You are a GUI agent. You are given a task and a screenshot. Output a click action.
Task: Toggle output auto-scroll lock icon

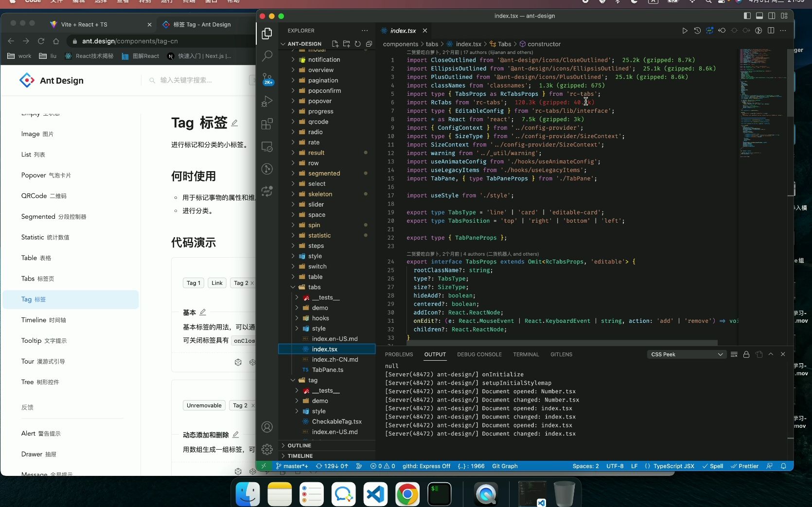(746, 354)
